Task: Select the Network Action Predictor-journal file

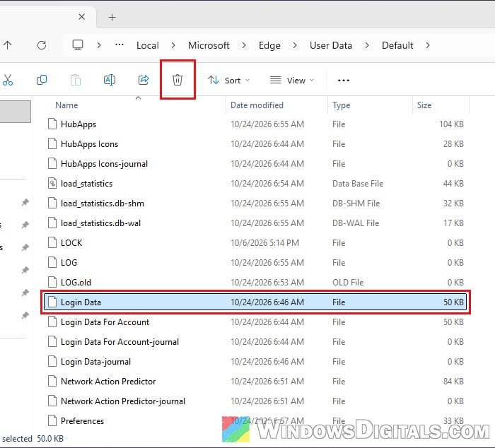Action: tap(256, 401)
